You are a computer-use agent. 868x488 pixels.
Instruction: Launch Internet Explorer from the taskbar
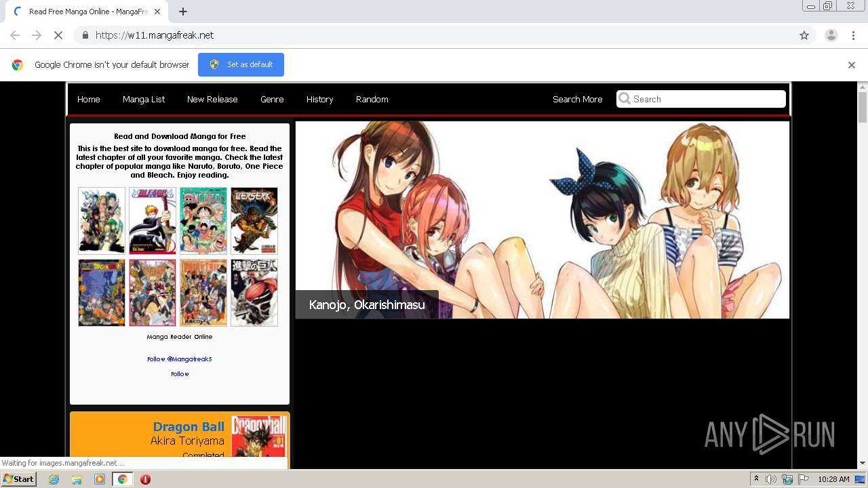54,479
